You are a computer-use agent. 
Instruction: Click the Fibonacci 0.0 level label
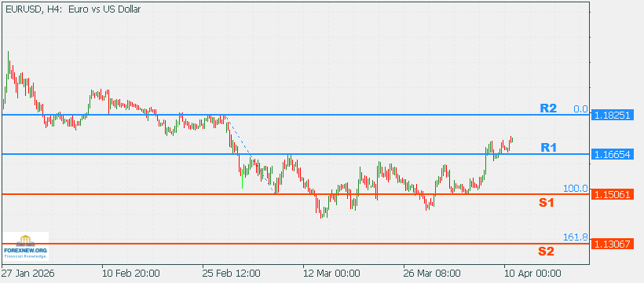pos(580,109)
